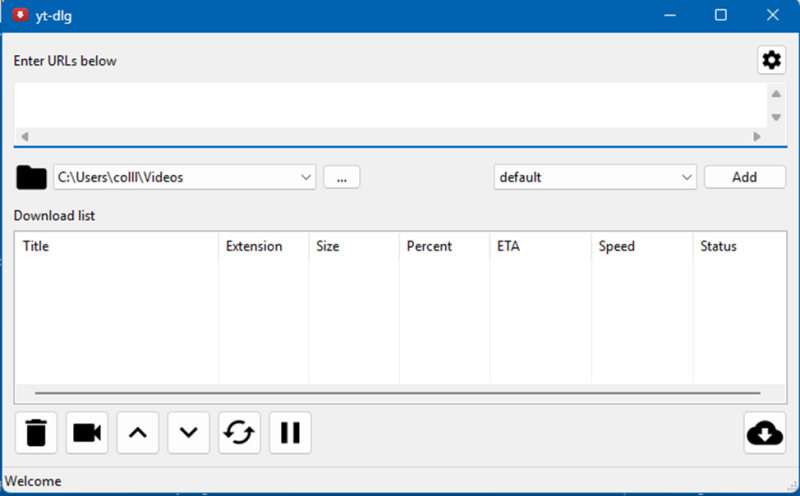
Task: Click the Speed column header
Action: click(642, 246)
